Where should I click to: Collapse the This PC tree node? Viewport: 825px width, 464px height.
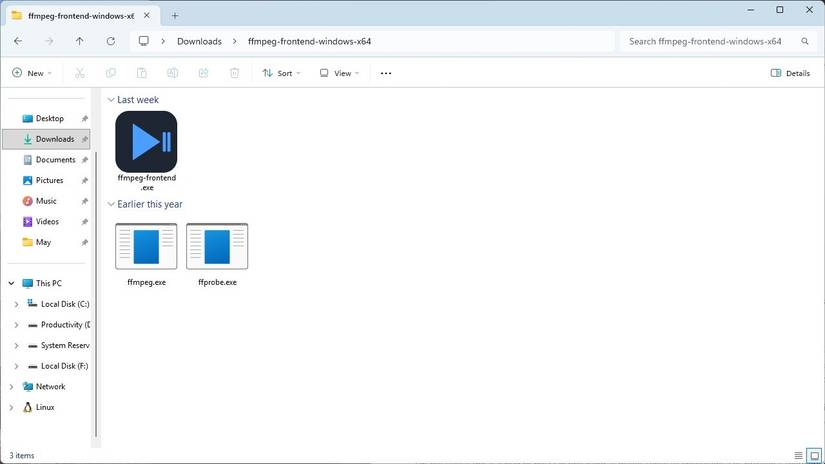(x=12, y=283)
